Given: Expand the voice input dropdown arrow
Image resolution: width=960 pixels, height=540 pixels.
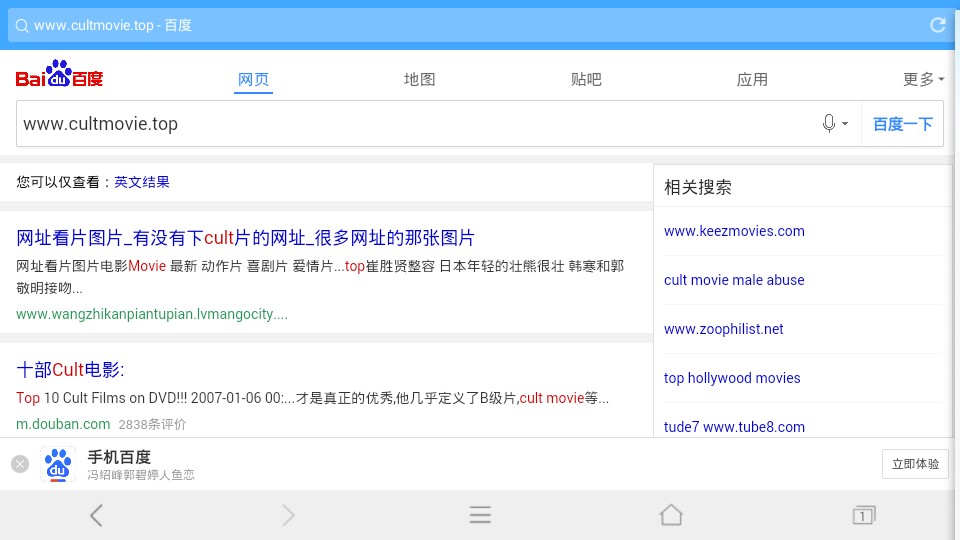Looking at the screenshot, I should (845, 124).
